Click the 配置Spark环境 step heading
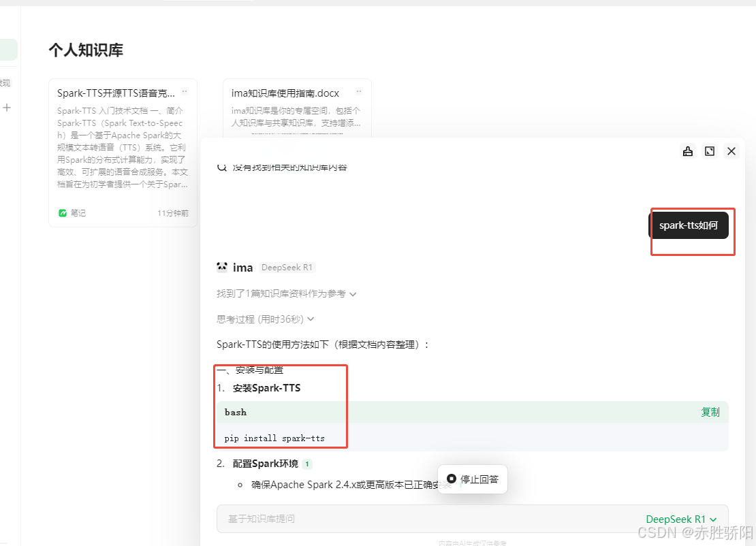The width and height of the screenshot is (756, 546). tap(266, 464)
